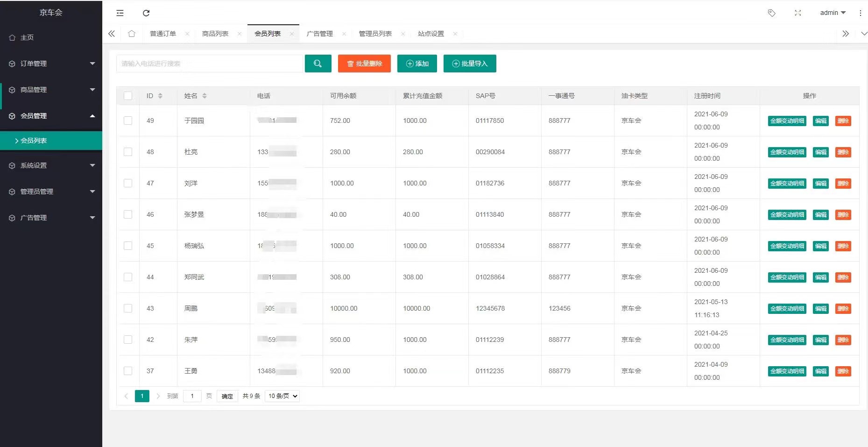Close the 广告管理 tab
Screen dimensions: 868x447
coord(344,34)
